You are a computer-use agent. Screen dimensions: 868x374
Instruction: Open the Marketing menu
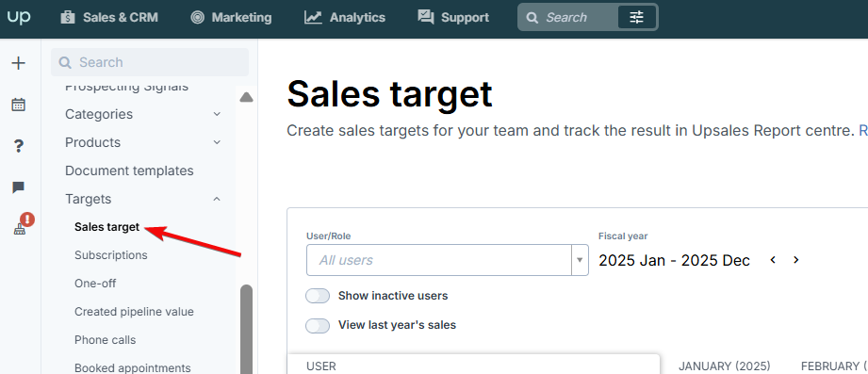click(x=231, y=18)
